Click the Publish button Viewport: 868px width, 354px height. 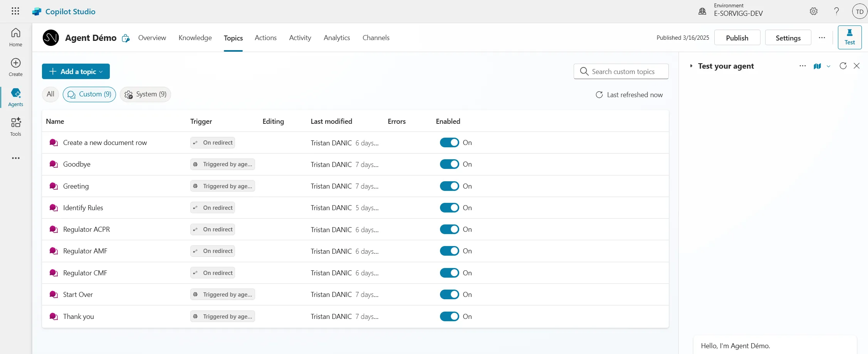737,38
